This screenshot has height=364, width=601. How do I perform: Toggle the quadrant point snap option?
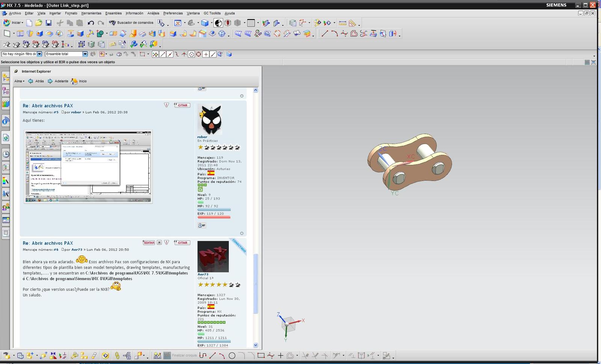tap(198, 54)
